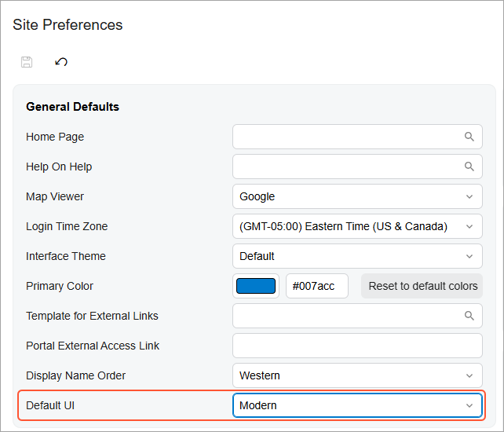Click the Save icon in toolbar
The width and height of the screenshot is (504, 432).
27,62
